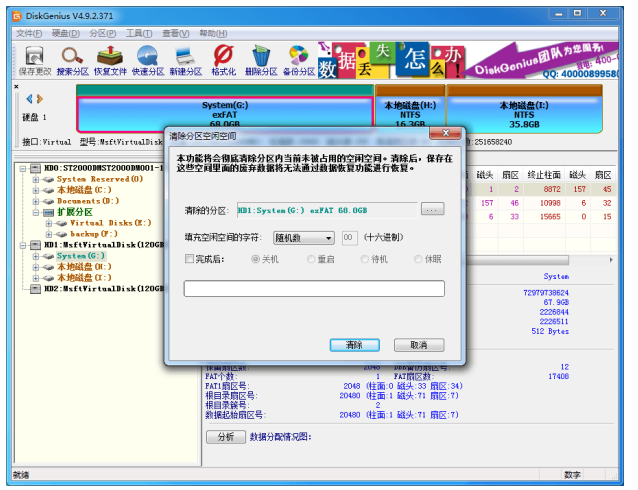Go to previous disk with left arrow
The height and width of the screenshot is (490, 638).
point(29,99)
